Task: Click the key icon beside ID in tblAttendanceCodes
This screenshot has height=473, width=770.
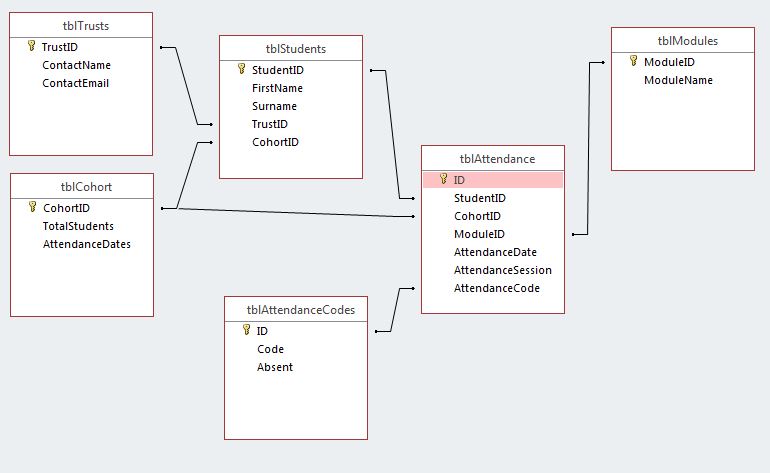Action: (247, 330)
